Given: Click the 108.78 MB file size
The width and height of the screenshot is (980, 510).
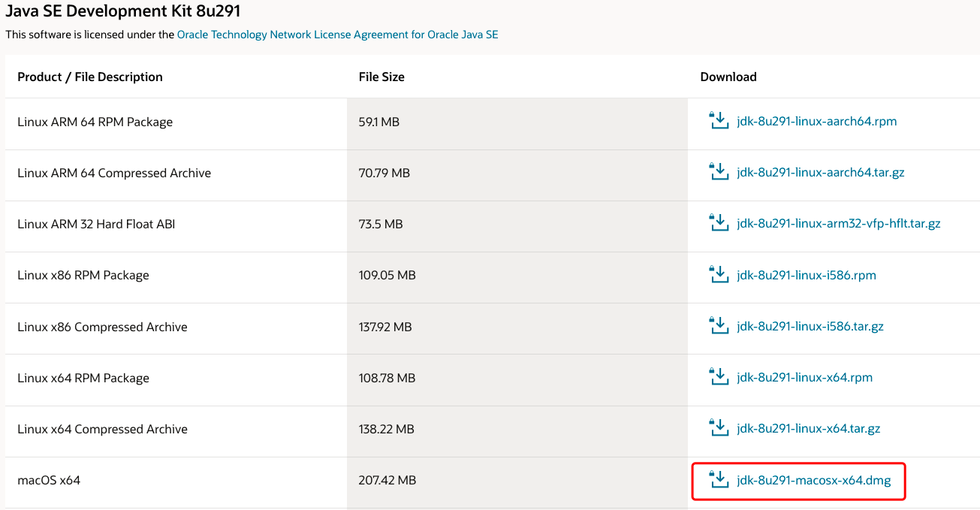Looking at the screenshot, I should click(387, 378).
